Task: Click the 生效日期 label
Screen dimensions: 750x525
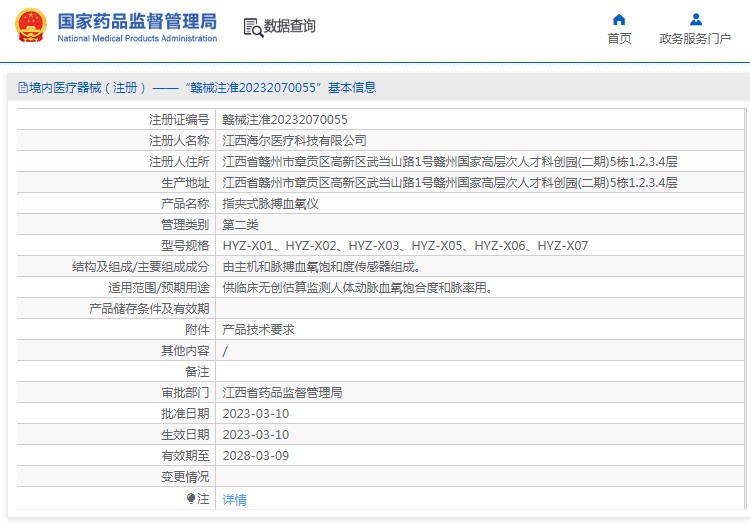Action: [185, 435]
